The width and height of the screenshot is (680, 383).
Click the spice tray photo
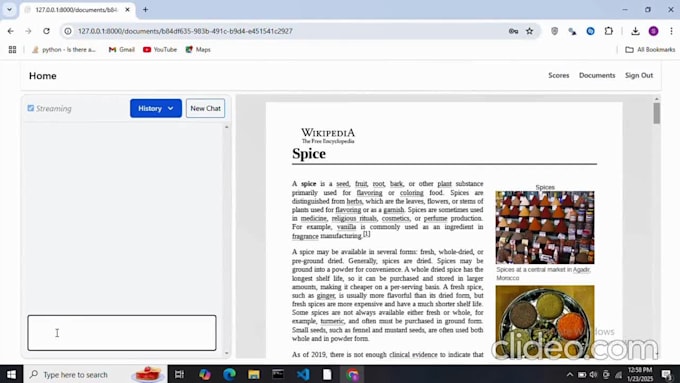[545, 321]
